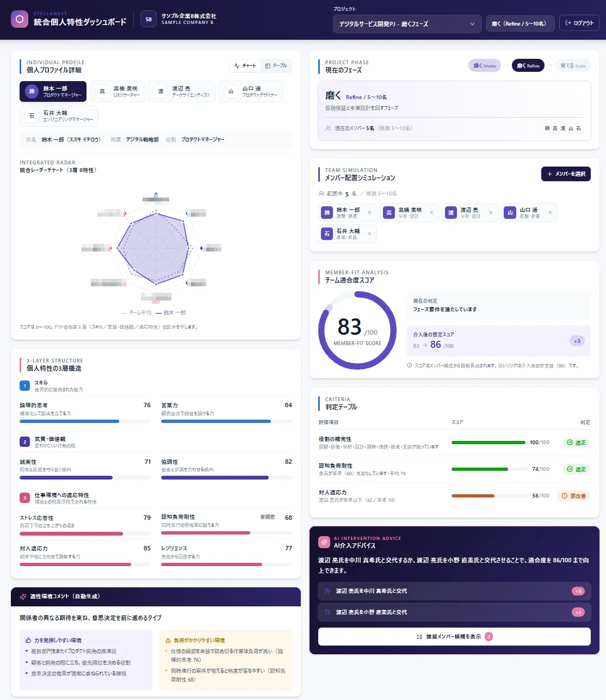Viewport: 606px width, 700px height.
Task: Switch profile view to チャート
Action: [245, 66]
